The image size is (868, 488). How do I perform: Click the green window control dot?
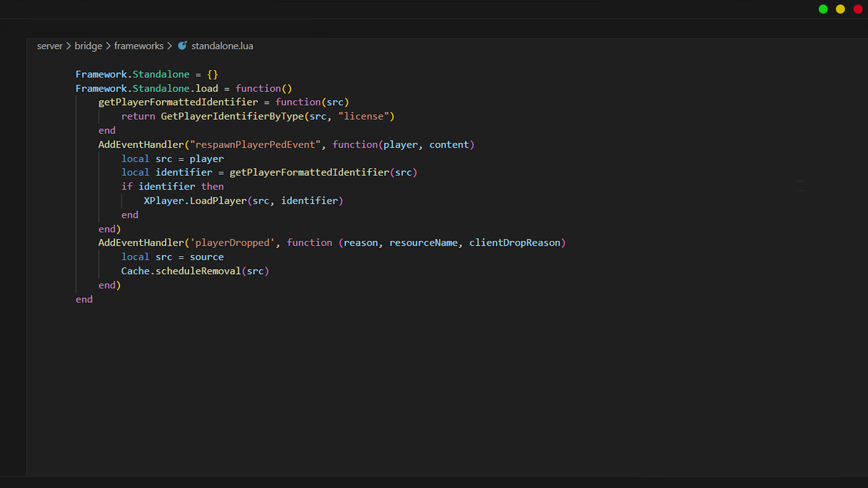[823, 9]
